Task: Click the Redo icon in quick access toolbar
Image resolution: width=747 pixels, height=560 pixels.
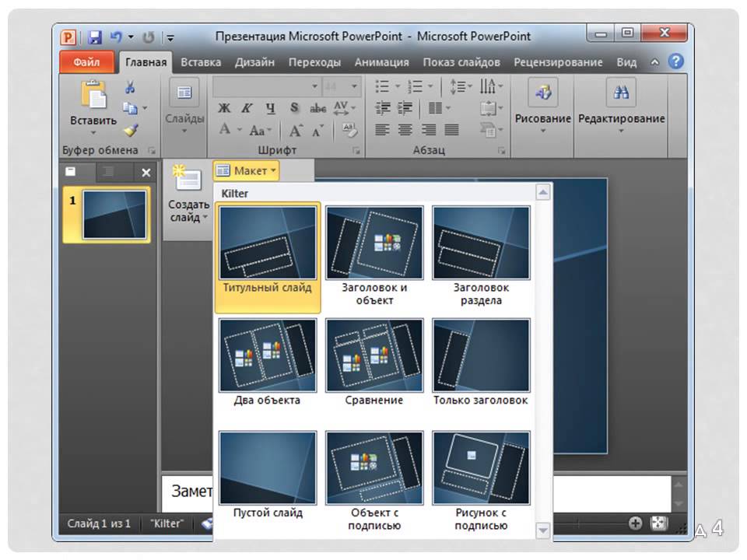Action: 149,37
